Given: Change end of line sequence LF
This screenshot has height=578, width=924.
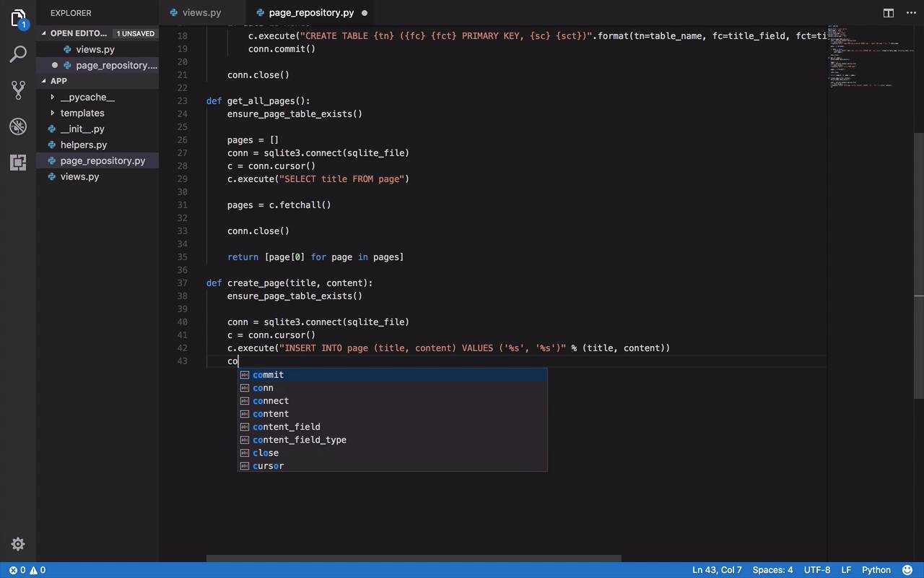Looking at the screenshot, I should (846, 570).
